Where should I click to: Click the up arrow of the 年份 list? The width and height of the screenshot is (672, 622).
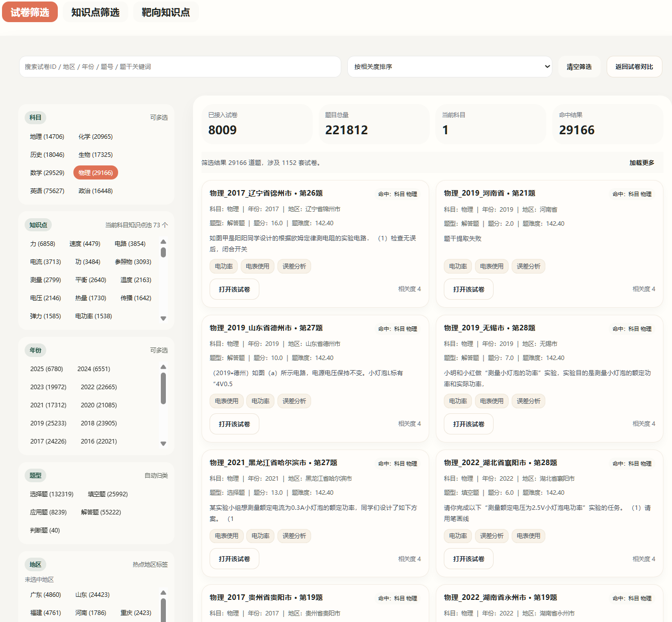point(163,367)
